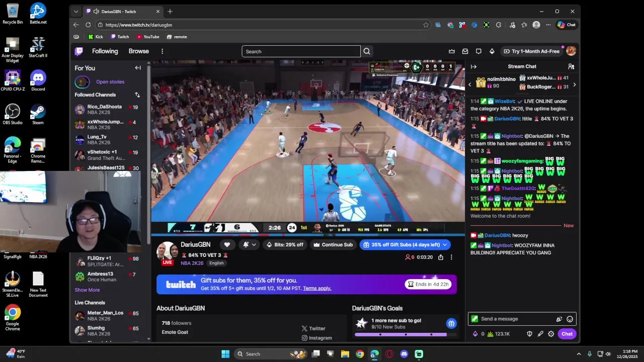Go to the Following tab
Viewport: 644px width, 362px height.
click(105, 51)
